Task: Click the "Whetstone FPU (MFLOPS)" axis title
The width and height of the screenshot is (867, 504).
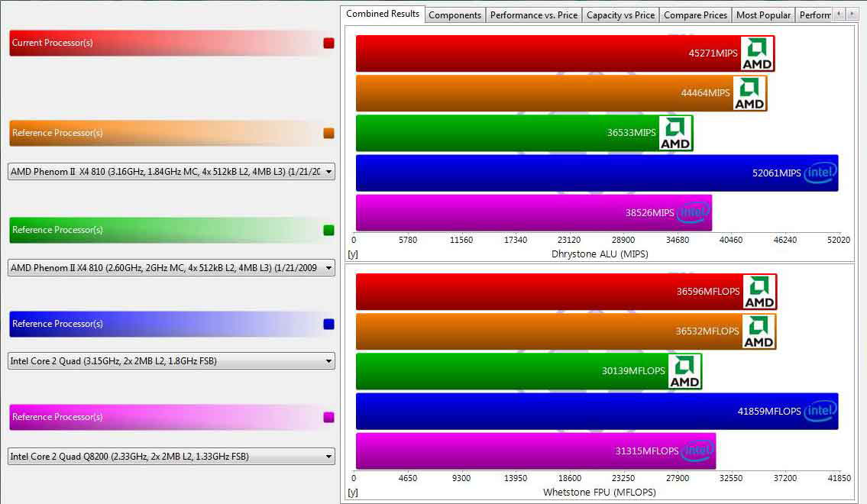Action: (600, 493)
